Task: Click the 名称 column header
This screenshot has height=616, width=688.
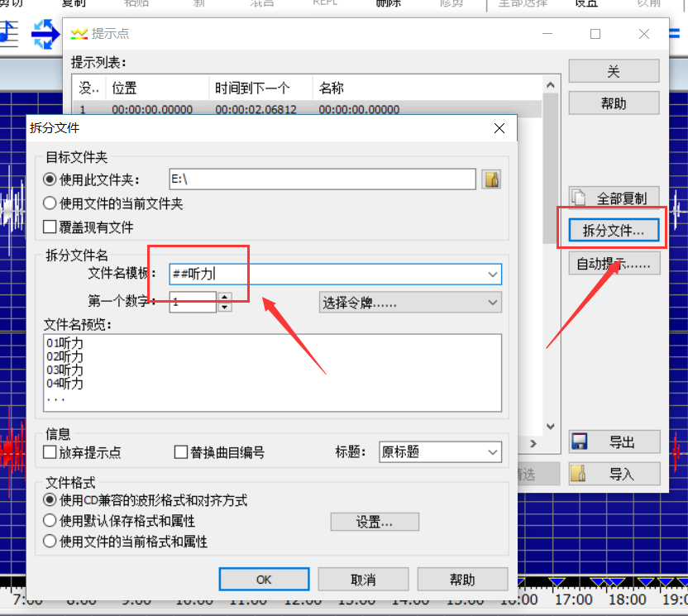Action: pos(427,88)
